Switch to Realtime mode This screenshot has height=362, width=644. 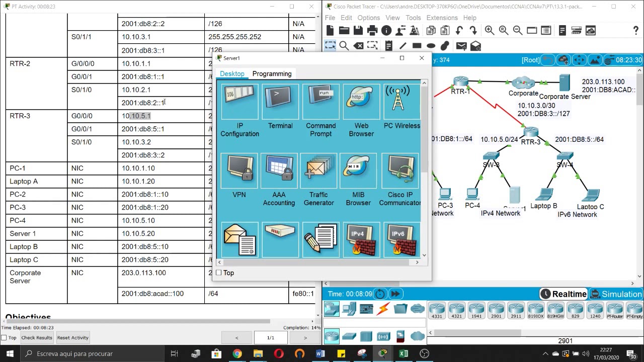[x=563, y=294]
